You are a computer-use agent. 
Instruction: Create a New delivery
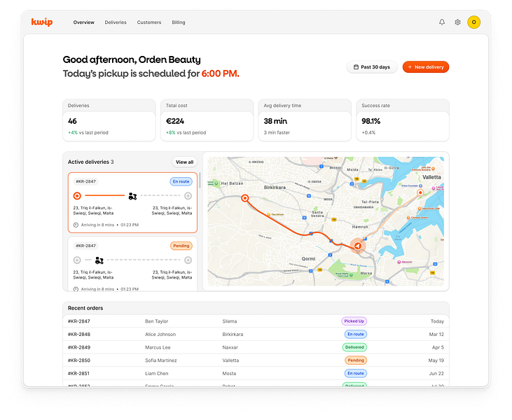pyautogui.click(x=426, y=67)
